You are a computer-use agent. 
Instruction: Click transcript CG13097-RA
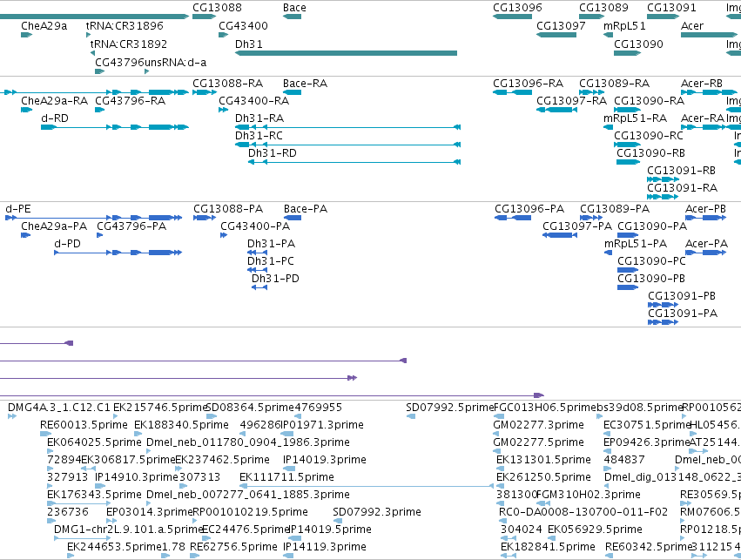pos(572,100)
